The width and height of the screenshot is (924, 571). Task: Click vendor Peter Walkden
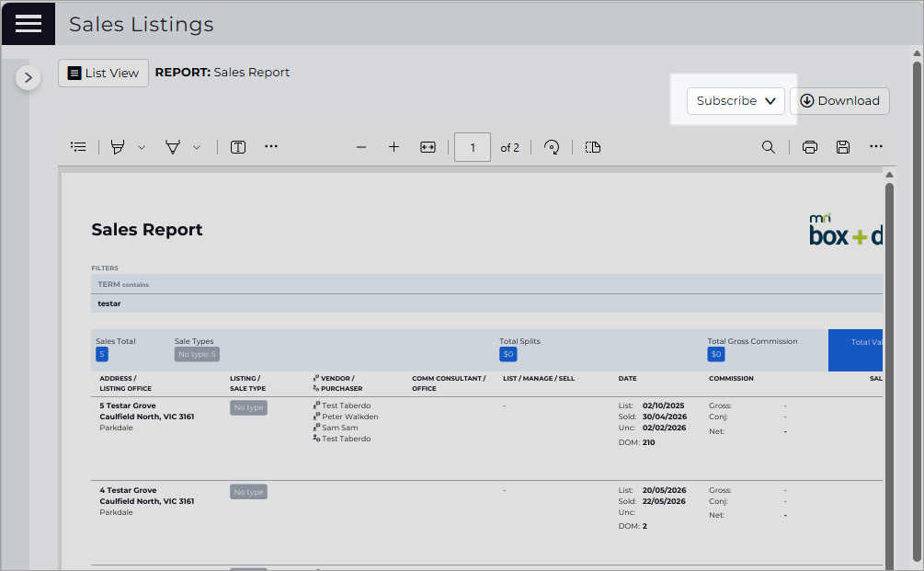click(350, 417)
